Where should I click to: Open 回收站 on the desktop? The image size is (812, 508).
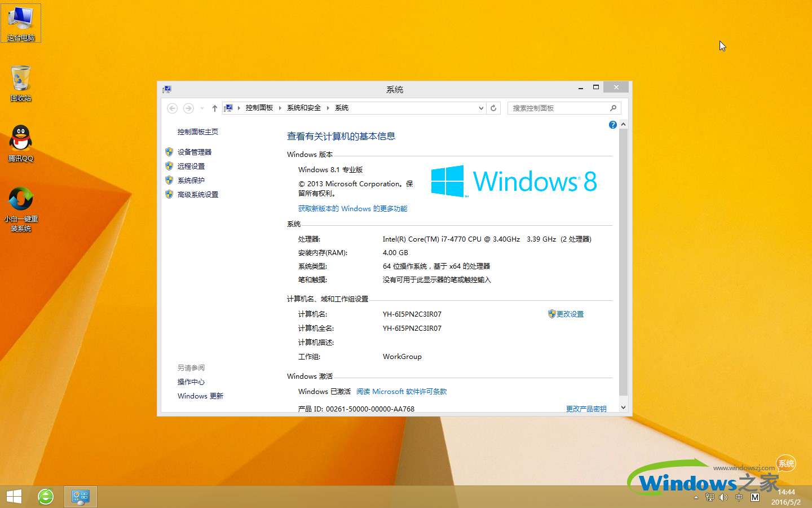coord(20,82)
